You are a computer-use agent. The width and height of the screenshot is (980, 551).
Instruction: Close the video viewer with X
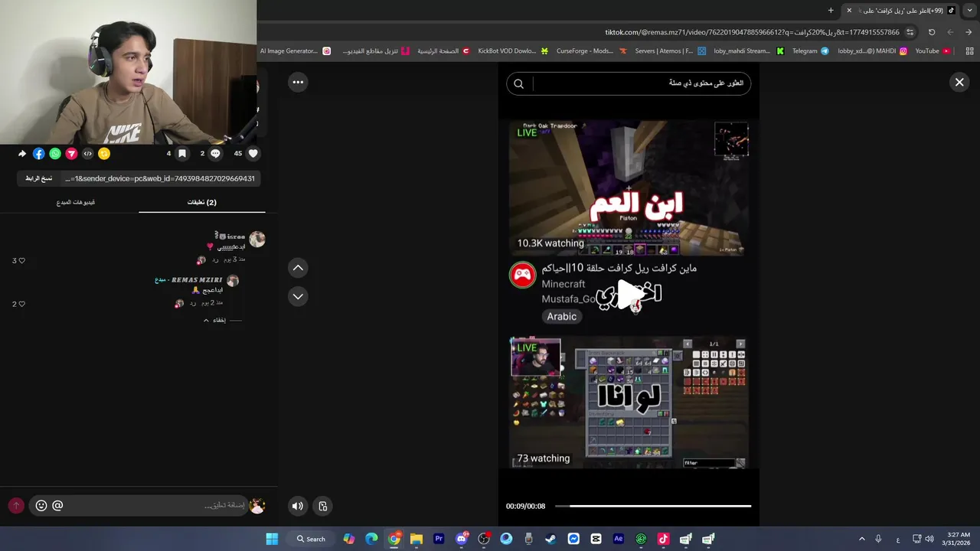click(959, 82)
